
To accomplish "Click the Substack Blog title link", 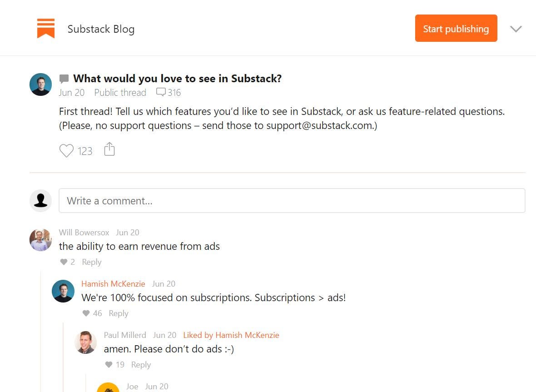I will pos(101,29).
